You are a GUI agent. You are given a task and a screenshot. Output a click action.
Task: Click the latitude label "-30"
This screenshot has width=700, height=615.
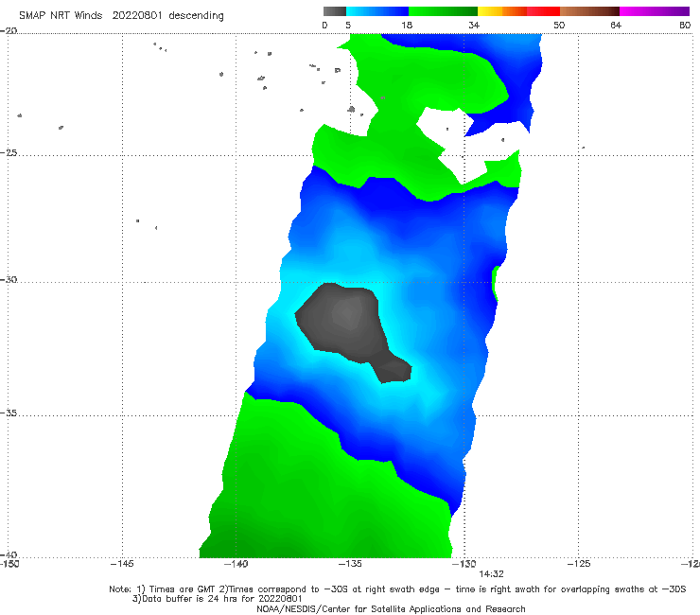[x=9, y=279]
